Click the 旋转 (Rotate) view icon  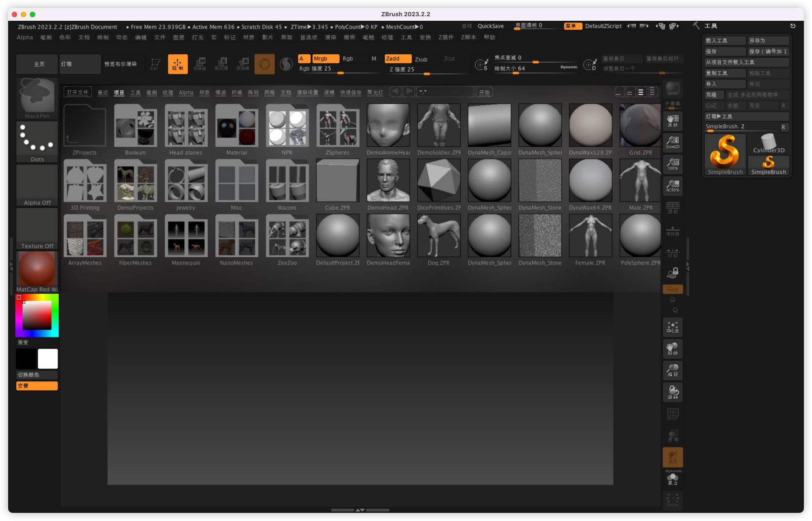[x=672, y=392]
